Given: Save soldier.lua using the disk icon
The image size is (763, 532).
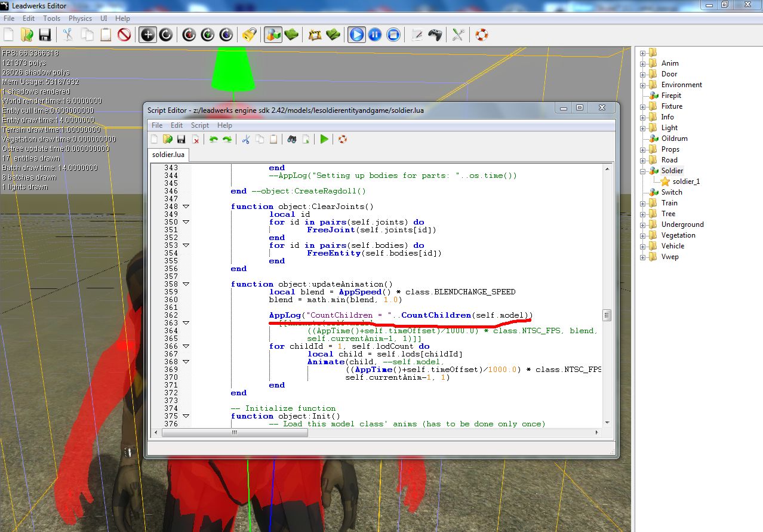Looking at the screenshot, I should (x=181, y=139).
